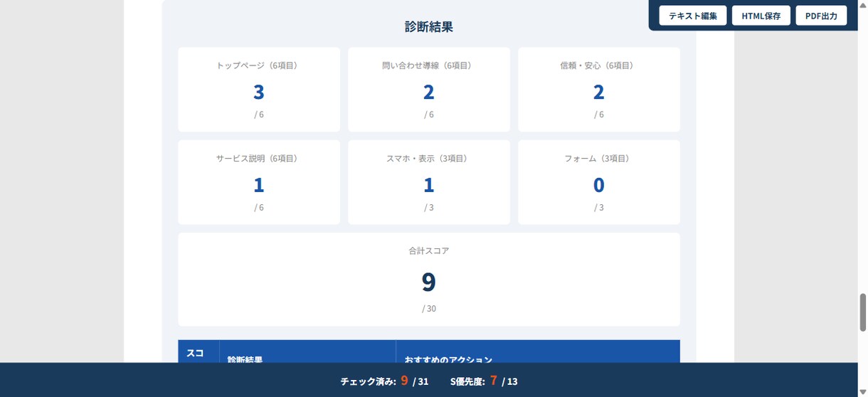868x397 pixels.
Task: Click the スマホ・表示（3項目） card label
Action: (x=429, y=159)
